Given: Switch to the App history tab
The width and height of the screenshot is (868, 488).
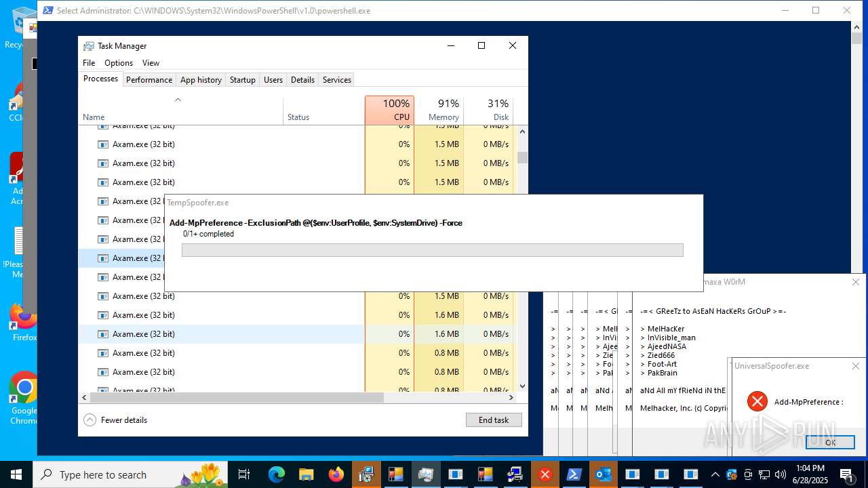Looking at the screenshot, I should click(201, 80).
